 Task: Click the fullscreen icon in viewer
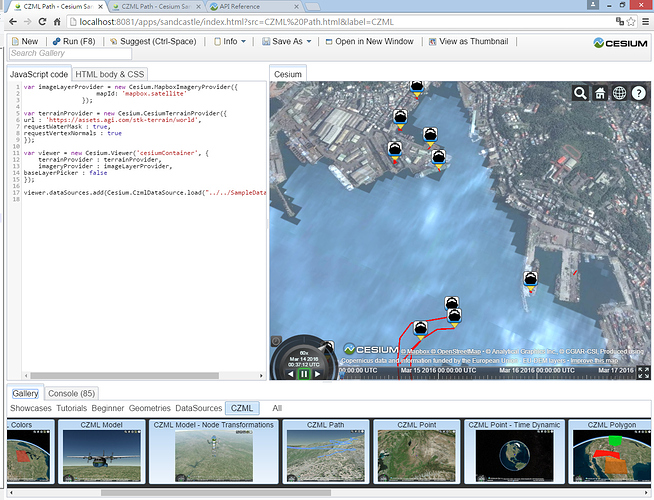click(x=643, y=372)
